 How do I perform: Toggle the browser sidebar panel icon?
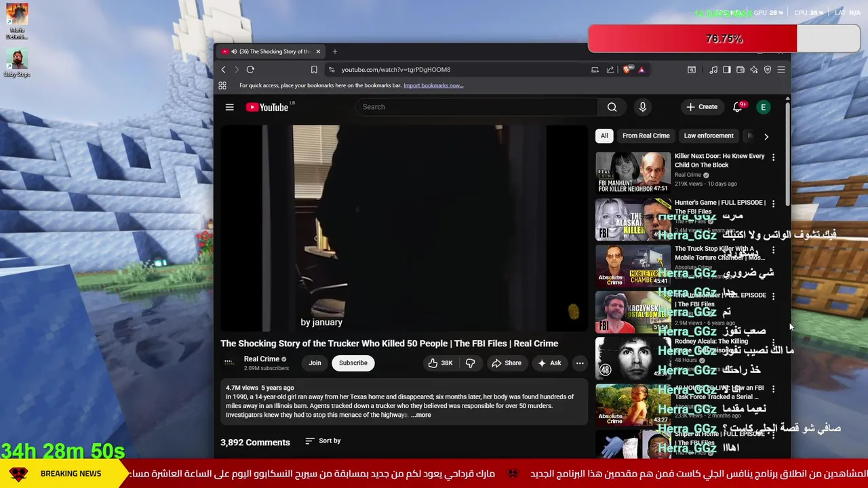(x=727, y=69)
